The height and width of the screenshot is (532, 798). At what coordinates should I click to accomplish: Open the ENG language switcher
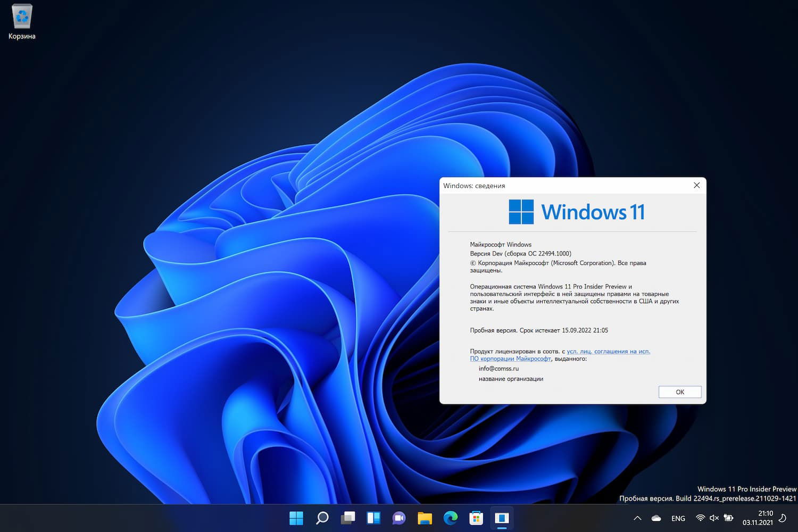click(x=678, y=518)
